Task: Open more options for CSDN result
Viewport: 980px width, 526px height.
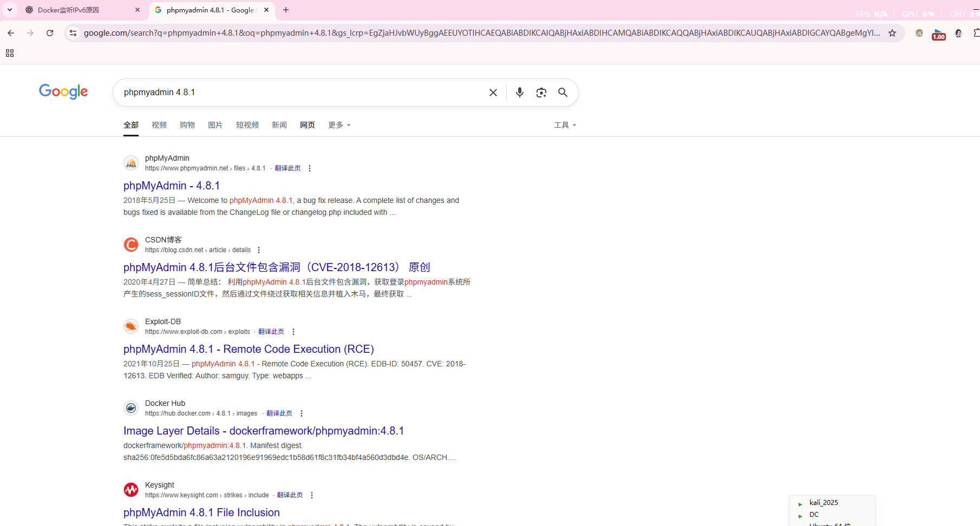Action: (x=259, y=250)
